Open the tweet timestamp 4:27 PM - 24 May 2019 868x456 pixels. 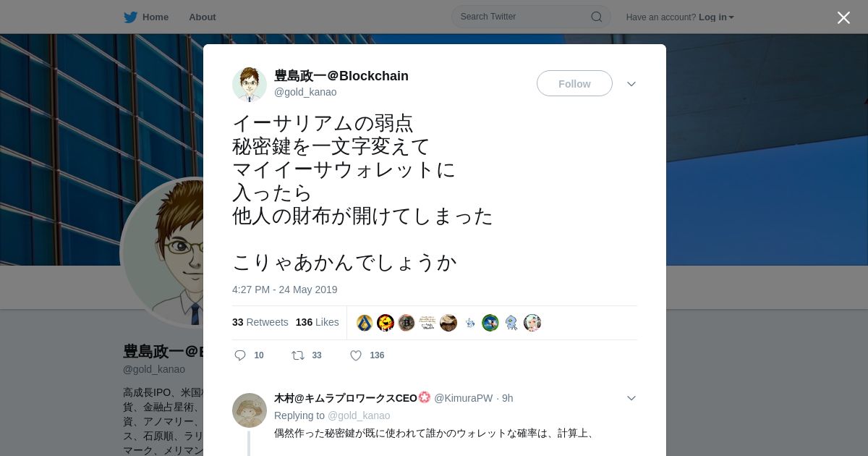(285, 290)
